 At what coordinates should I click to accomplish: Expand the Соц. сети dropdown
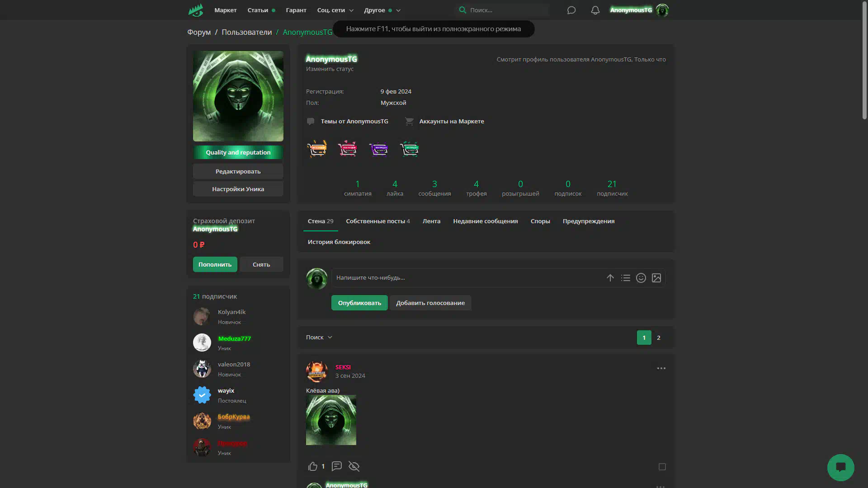pyautogui.click(x=335, y=10)
